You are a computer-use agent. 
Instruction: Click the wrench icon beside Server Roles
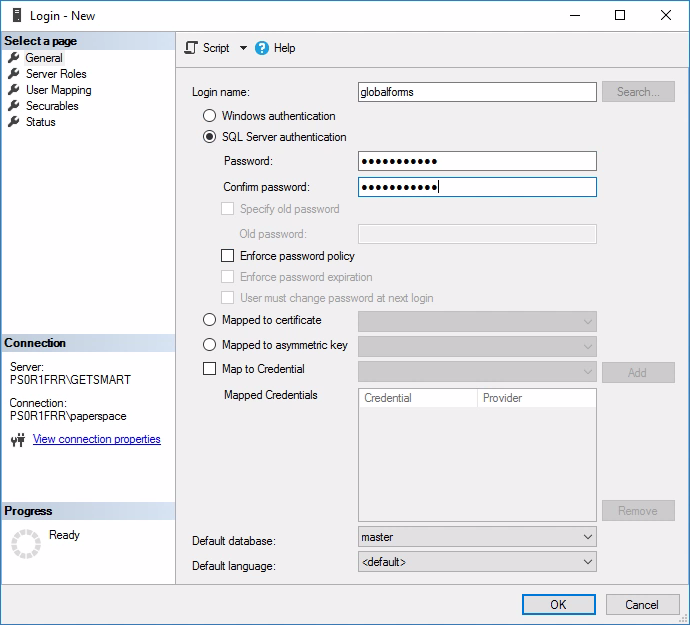pyautogui.click(x=14, y=74)
